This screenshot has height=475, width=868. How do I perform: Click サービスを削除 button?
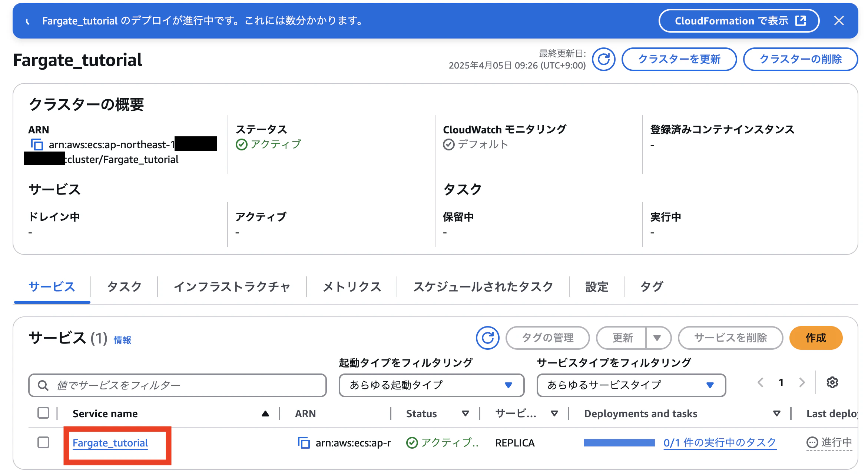(x=730, y=338)
